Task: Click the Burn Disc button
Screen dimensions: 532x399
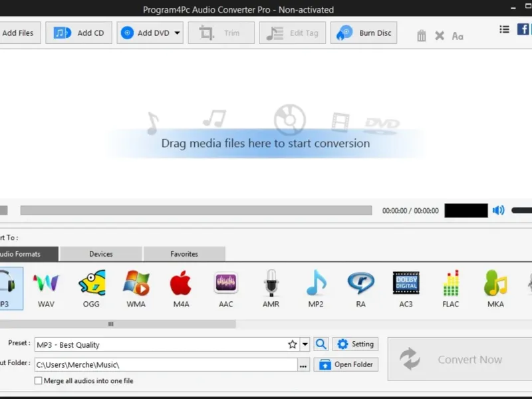Action: coord(364,33)
